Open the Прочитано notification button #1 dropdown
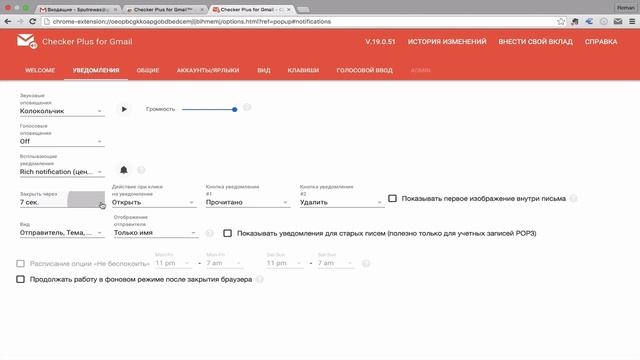 tap(248, 202)
